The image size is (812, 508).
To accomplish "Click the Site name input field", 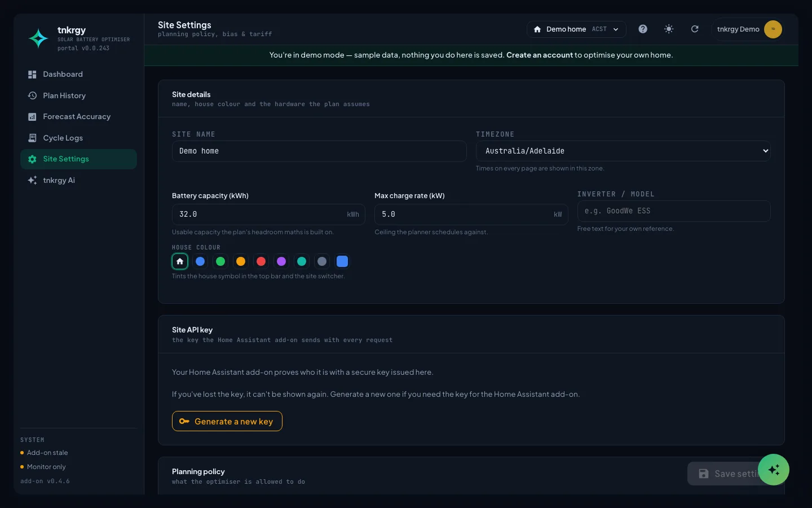I will pyautogui.click(x=319, y=151).
